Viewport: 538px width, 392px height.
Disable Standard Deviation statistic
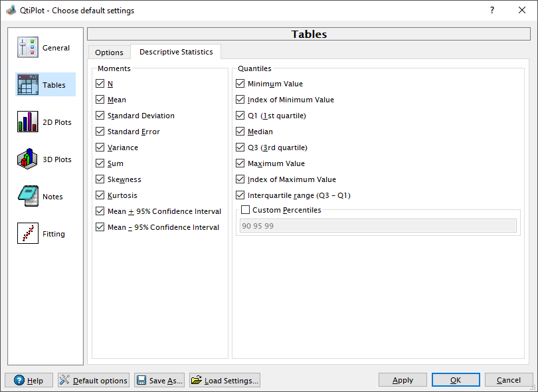pos(100,116)
